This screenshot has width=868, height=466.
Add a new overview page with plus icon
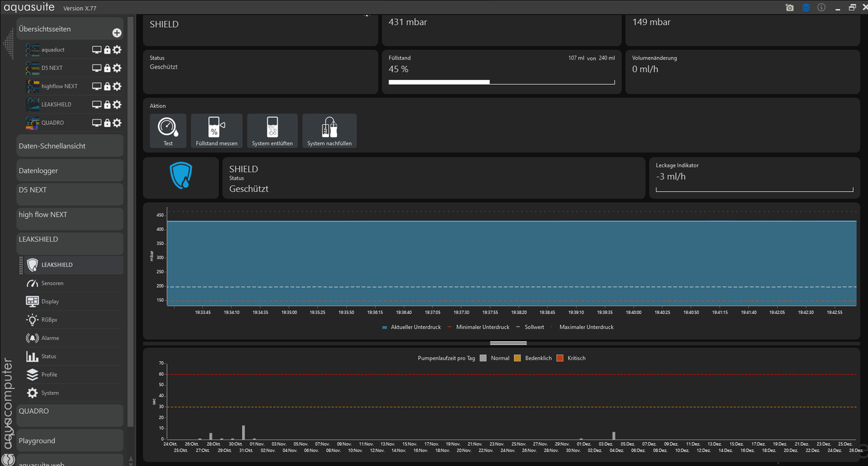point(117,33)
